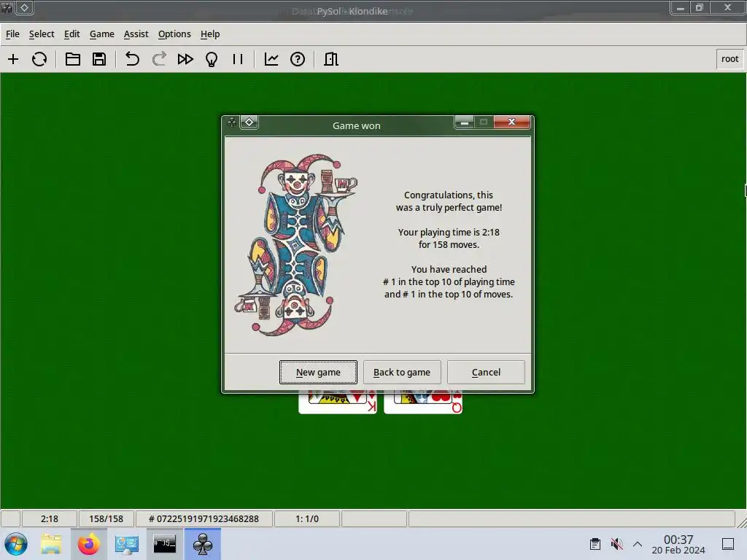Click the Back to game button
This screenshot has height=560, width=747.
pyautogui.click(x=402, y=372)
